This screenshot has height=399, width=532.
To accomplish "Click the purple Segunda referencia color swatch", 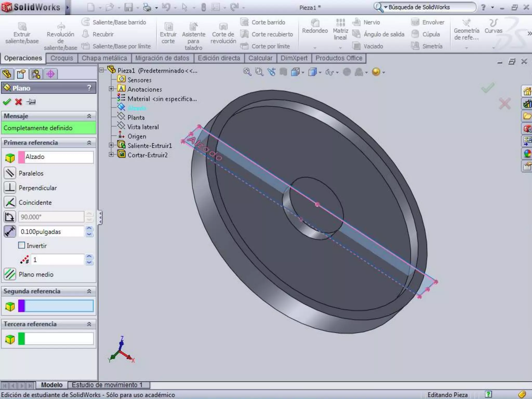I will coord(22,306).
